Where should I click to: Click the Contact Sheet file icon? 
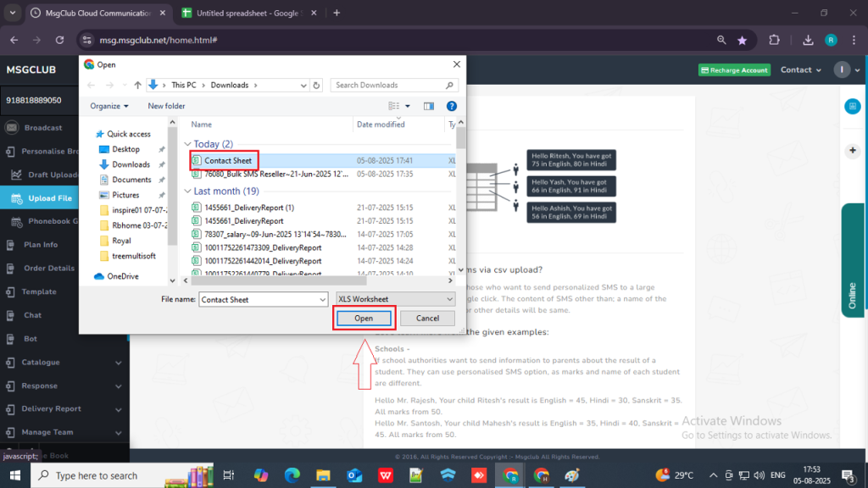point(196,160)
